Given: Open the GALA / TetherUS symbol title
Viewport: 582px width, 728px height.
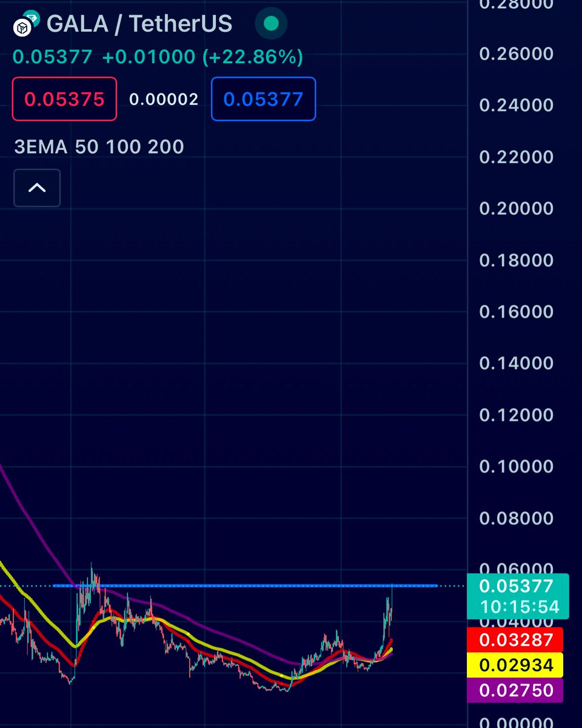Looking at the screenshot, I should coord(139,24).
